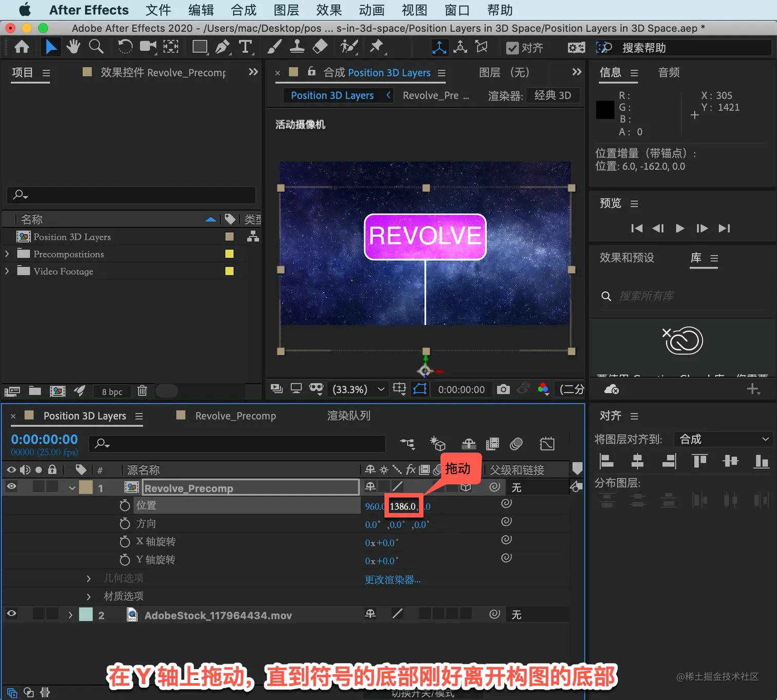Screen dimensions: 777x700
Task: Play the preview with the play button
Action: (680, 228)
